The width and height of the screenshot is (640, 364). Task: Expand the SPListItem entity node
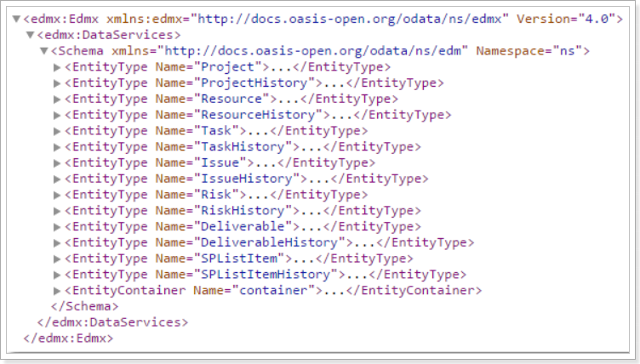(57, 259)
